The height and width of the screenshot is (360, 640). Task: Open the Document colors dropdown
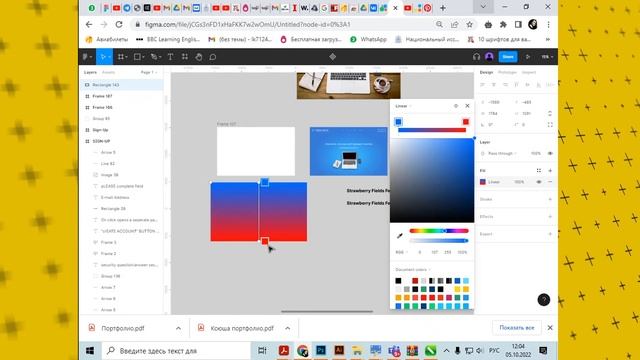click(x=413, y=269)
